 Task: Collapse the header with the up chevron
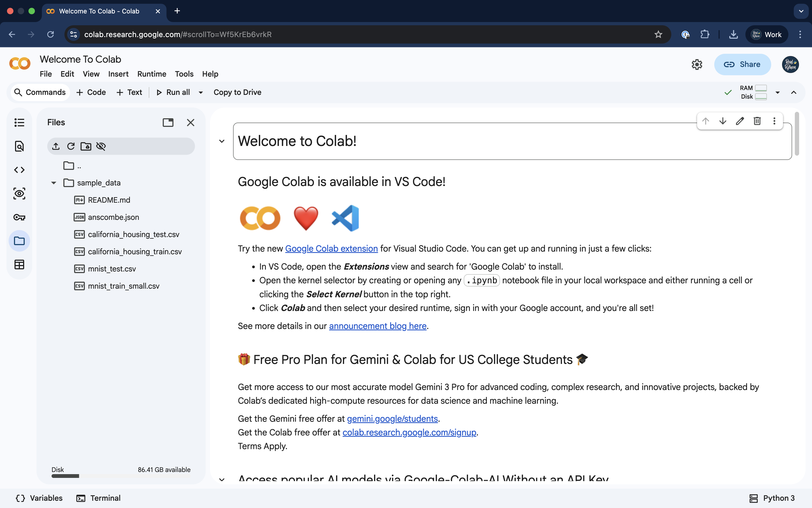[793, 92]
